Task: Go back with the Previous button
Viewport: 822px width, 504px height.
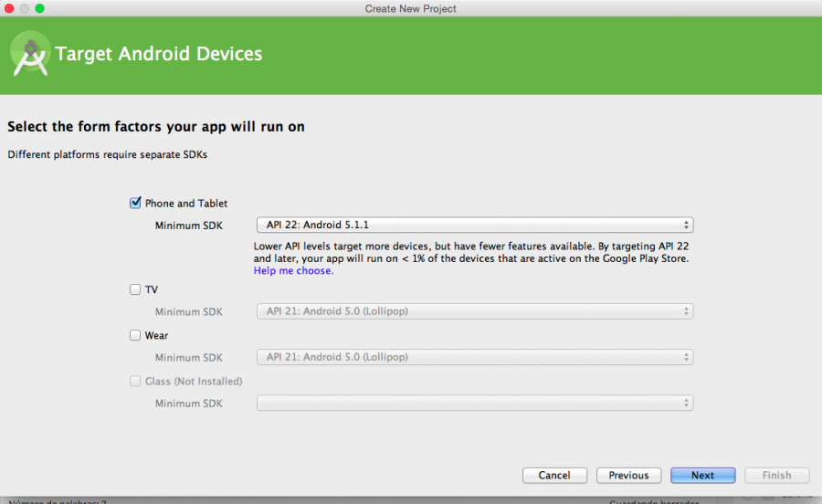Action: pos(628,475)
